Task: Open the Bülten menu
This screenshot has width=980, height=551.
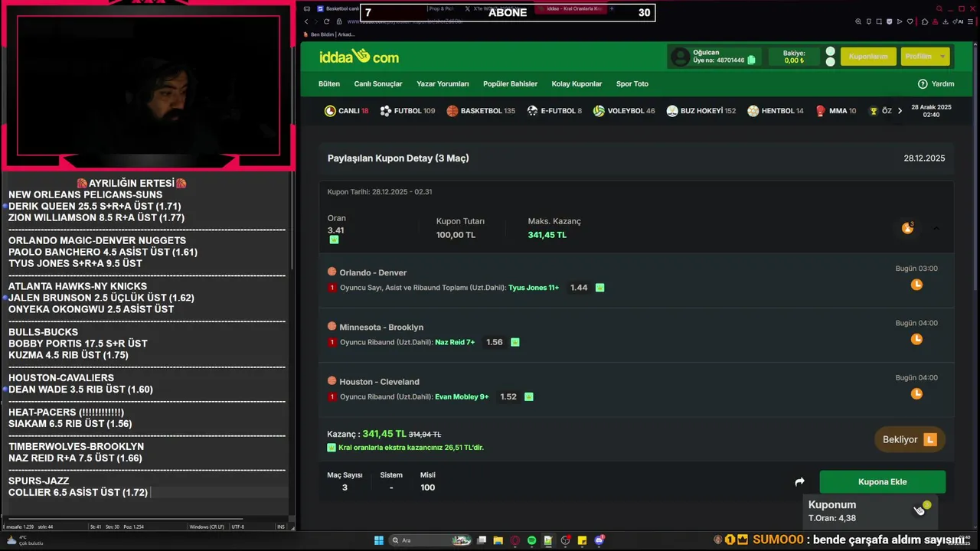Action: pos(329,84)
